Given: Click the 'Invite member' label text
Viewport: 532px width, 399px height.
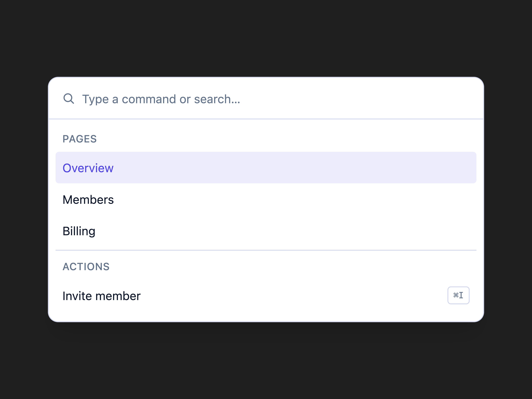Looking at the screenshot, I should [x=102, y=296].
